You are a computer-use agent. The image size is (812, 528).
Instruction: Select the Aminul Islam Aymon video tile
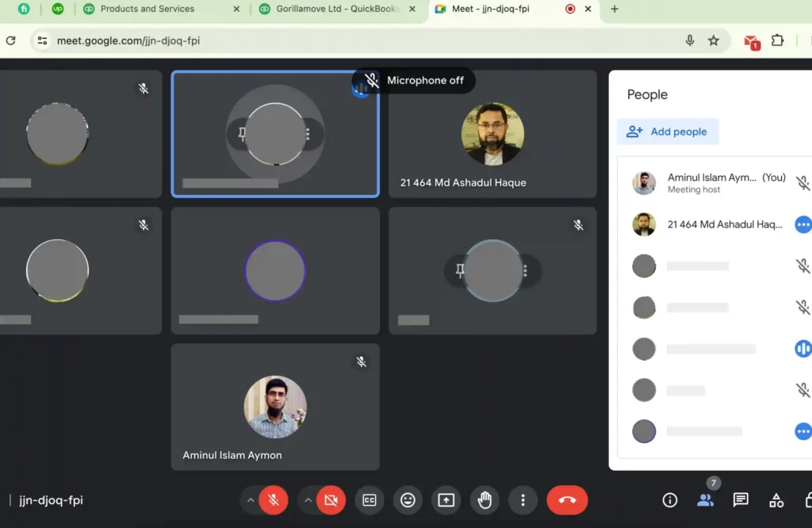(275, 407)
